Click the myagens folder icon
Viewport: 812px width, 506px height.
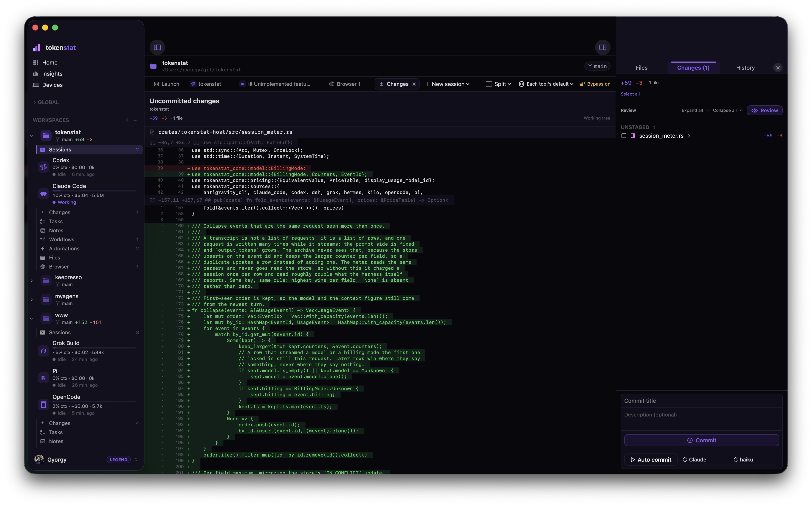46,299
